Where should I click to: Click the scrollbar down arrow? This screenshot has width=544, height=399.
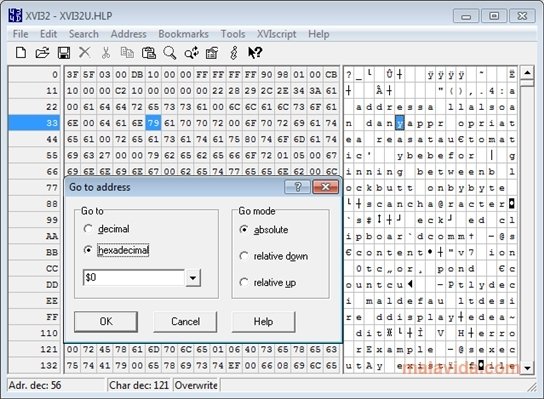pyautogui.click(x=527, y=368)
